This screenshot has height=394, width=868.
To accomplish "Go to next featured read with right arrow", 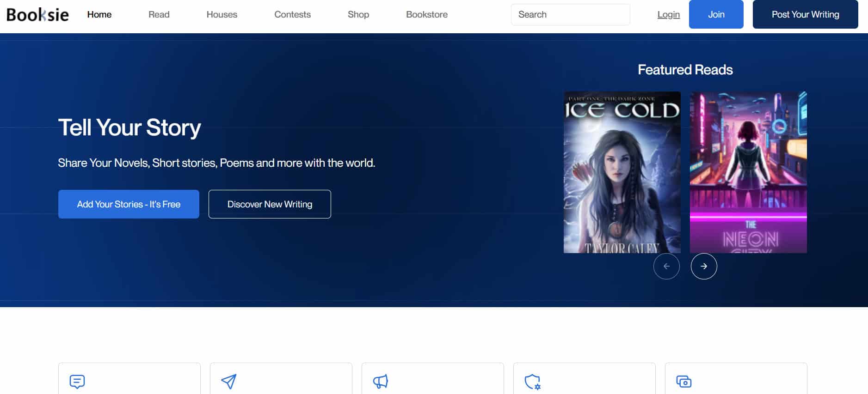I will 703,266.
